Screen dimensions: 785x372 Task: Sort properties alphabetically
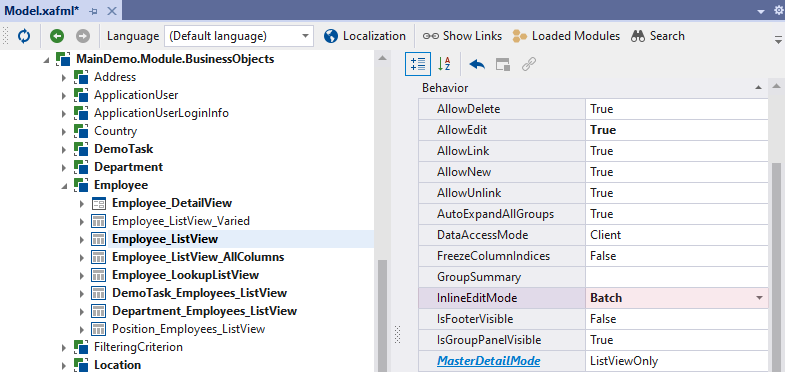[444, 64]
